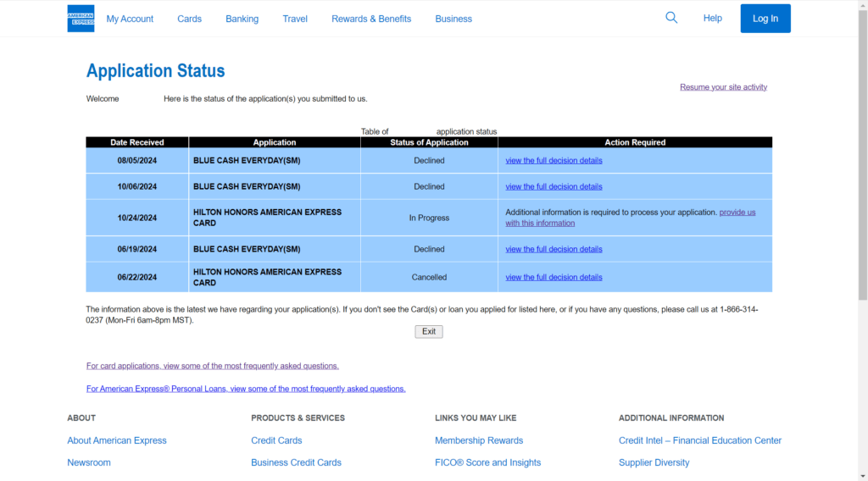The height and width of the screenshot is (481, 868).
Task: Click Hilton Honors card name in 10/24/2024 row
Action: 267,218
